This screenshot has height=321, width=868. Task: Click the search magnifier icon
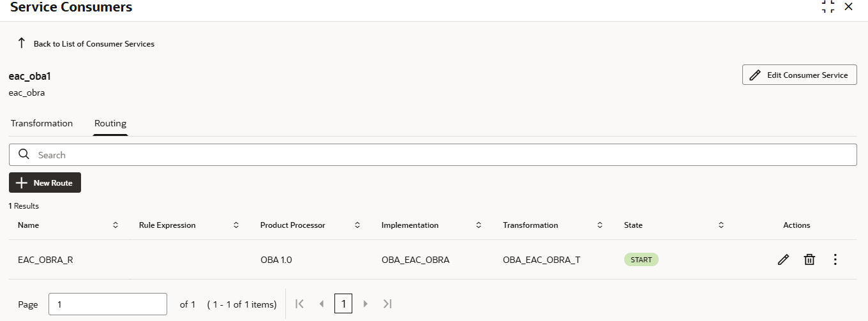pos(24,154)
